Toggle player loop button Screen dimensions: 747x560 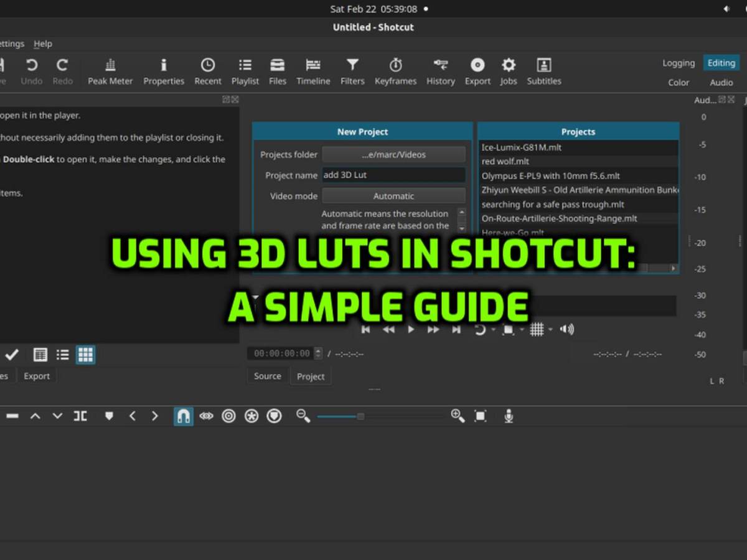(x=480, y=329)
